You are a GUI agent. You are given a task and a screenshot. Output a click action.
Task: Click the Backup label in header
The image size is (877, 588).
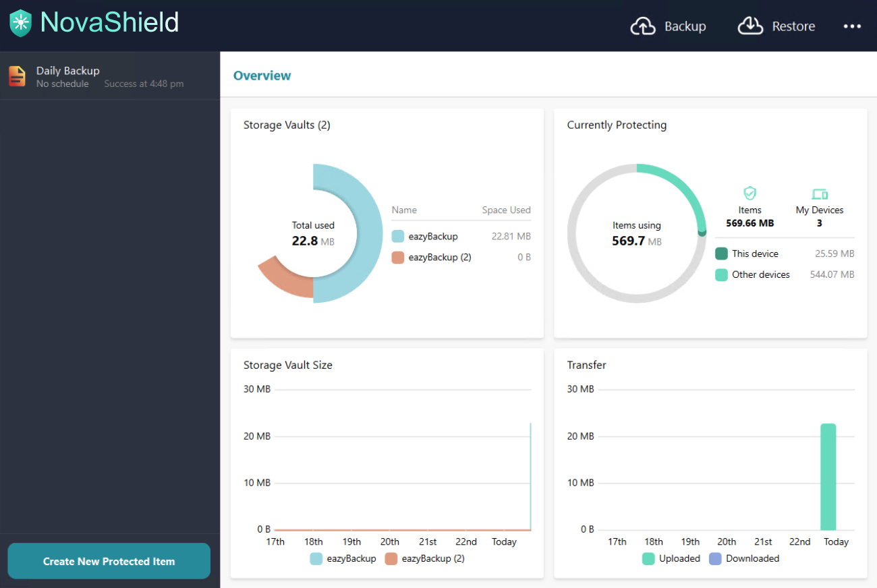click(x=685, y=26)
